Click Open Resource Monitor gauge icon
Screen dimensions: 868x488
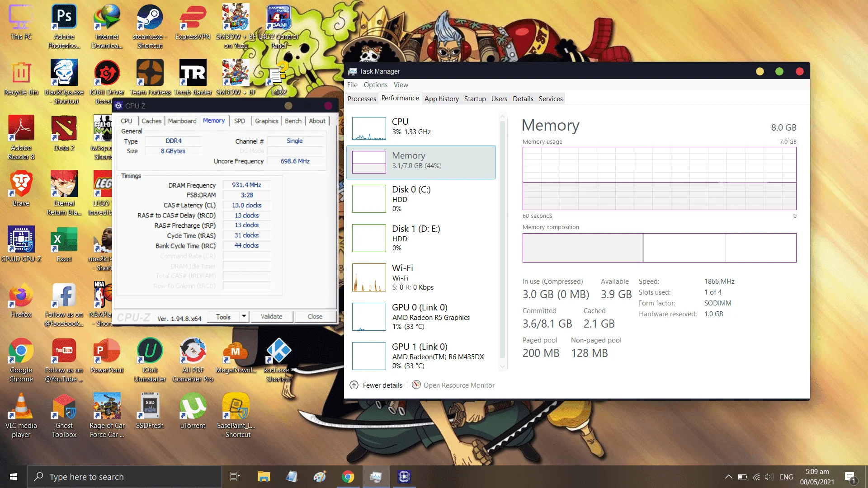[x=416, y=385]
